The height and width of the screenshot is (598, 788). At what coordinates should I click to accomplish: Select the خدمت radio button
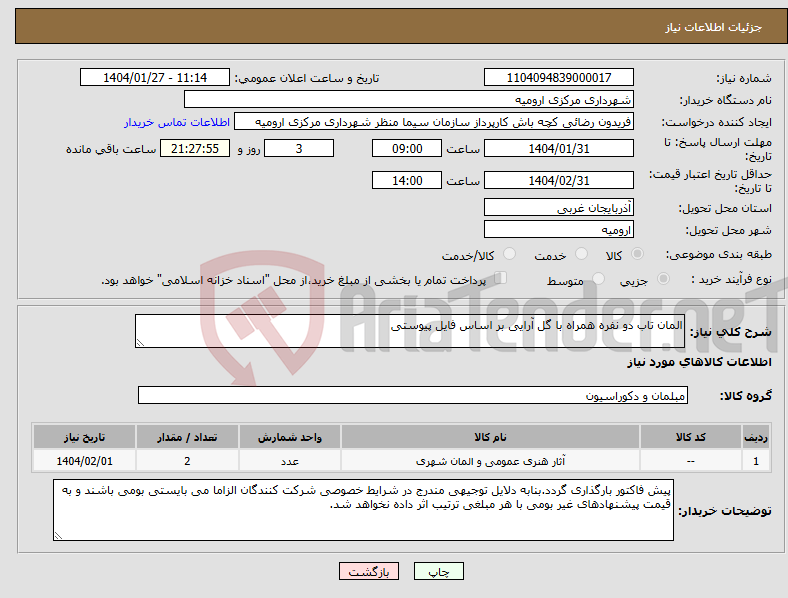point(581,254)
